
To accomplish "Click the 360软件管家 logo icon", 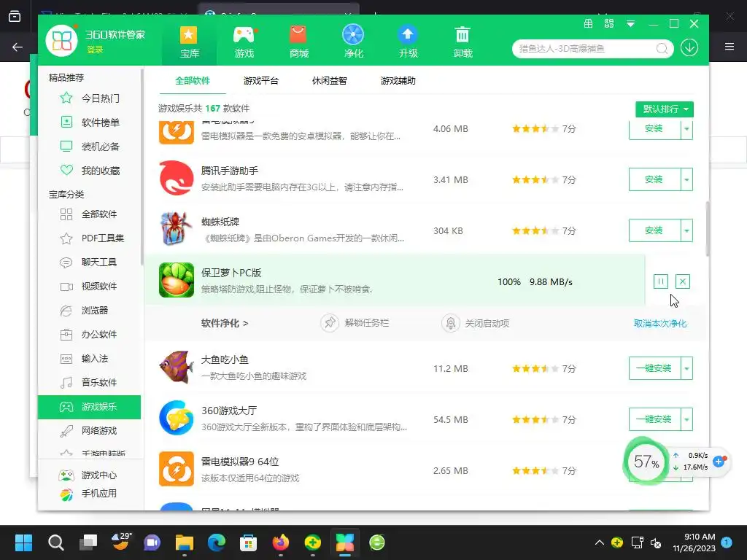I will [x=61, y=40].
